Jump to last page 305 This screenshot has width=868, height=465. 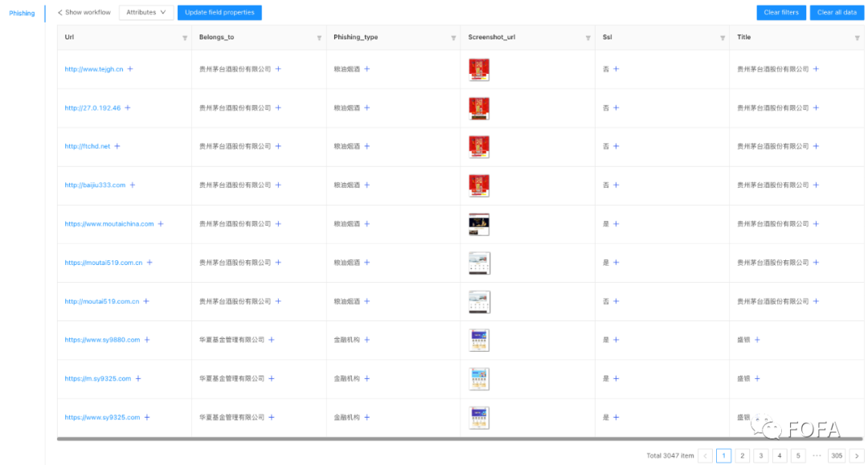(x=837, y=455)
